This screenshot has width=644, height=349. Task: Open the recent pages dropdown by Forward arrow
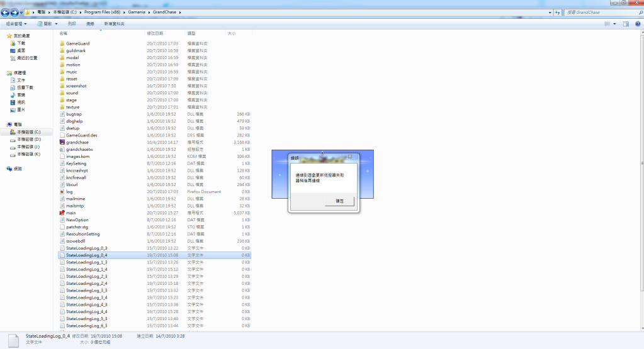(21, 13)
